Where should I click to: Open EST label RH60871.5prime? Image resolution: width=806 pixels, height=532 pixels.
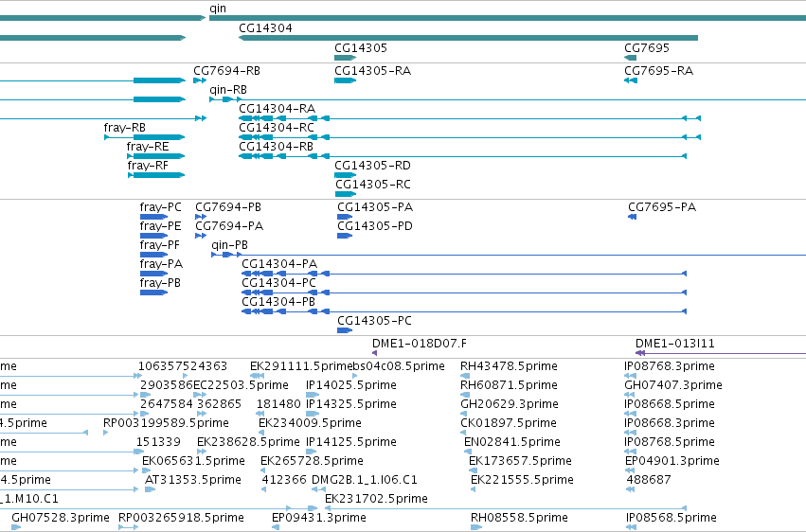509,385
